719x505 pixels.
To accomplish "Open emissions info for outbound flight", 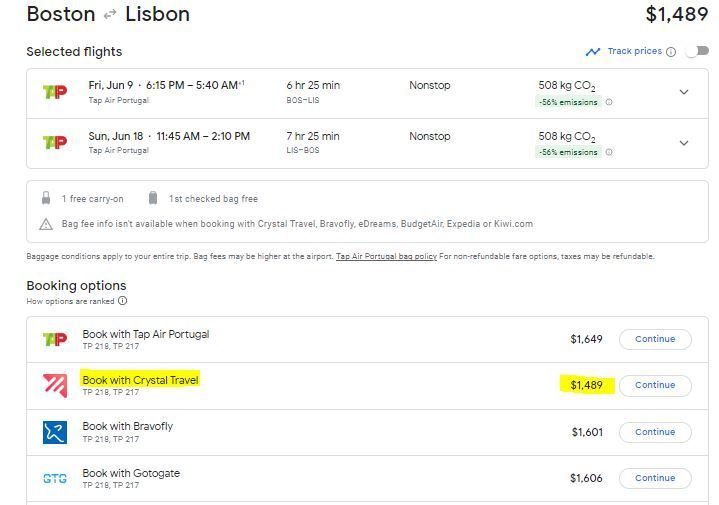I will 609,102.
